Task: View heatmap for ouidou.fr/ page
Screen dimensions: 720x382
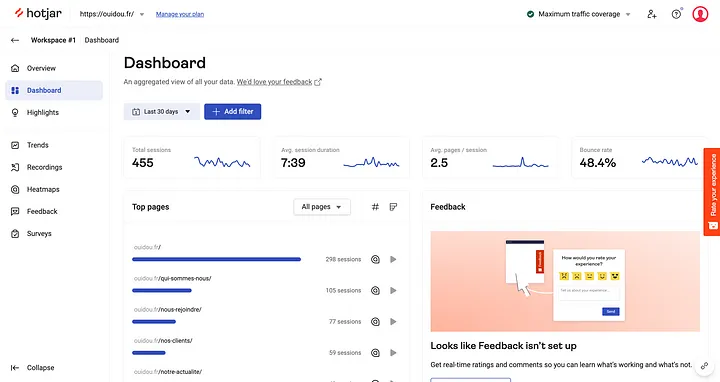Action: click(x=375, y=259)
